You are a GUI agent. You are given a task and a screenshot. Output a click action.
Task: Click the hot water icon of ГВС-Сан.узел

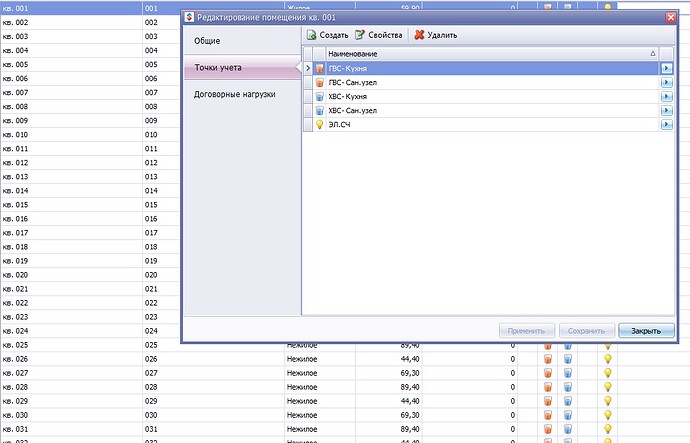(319, 82)
